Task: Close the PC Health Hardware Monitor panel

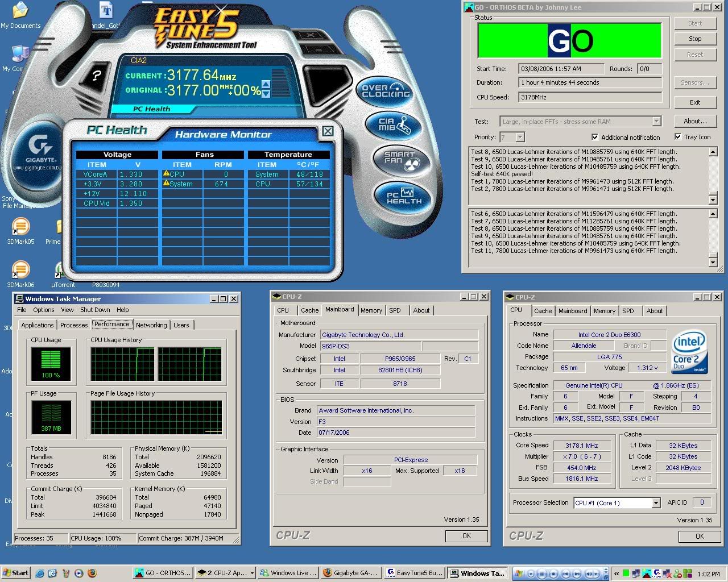Action: click(328, 131)
